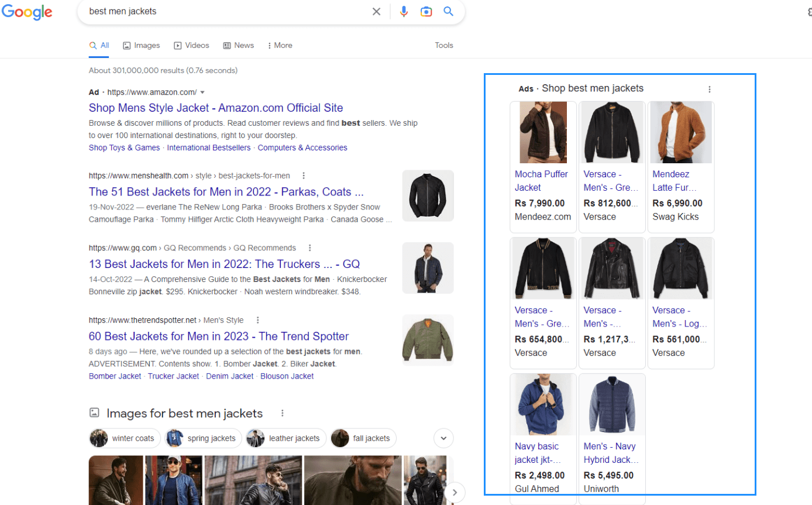Open Computers & Accessories sitelink
The height and width of the screenshot is (505, 812).
tap(302, 147)
